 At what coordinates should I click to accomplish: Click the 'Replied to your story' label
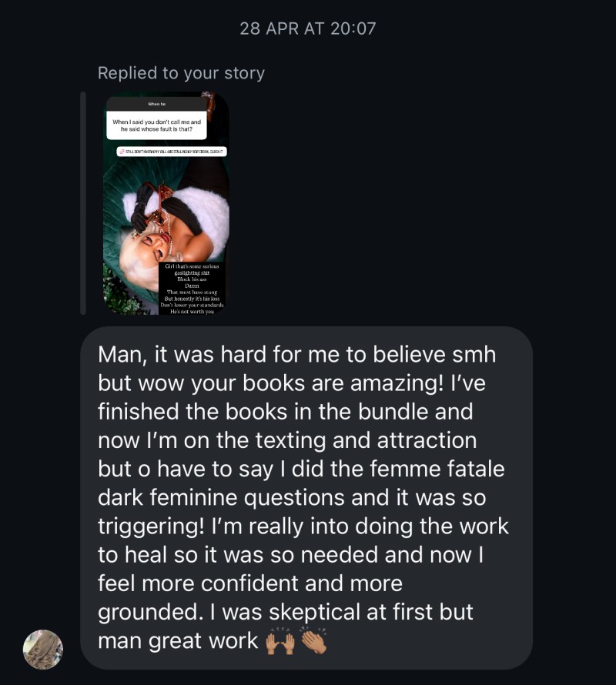click(181, 73)
